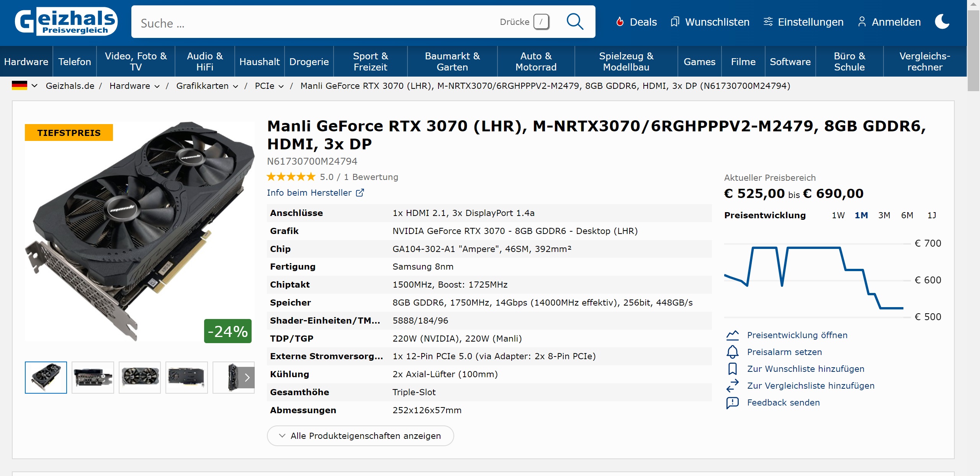Open the Hardware category menu
The image size is (980, 476).
(x=26, y=62)
